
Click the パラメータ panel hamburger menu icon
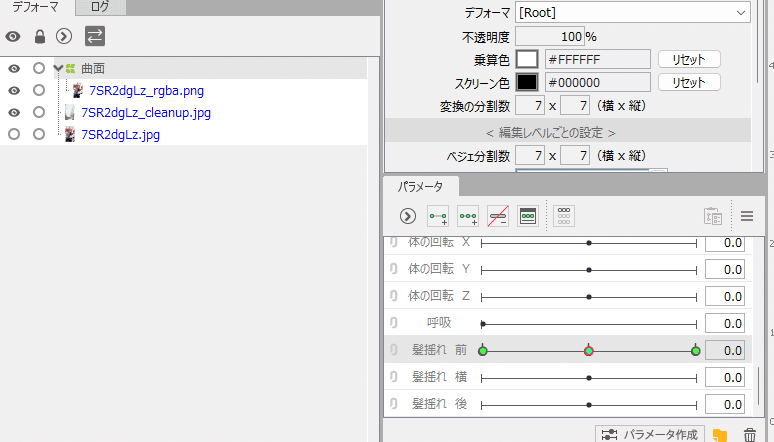point(747,216)
